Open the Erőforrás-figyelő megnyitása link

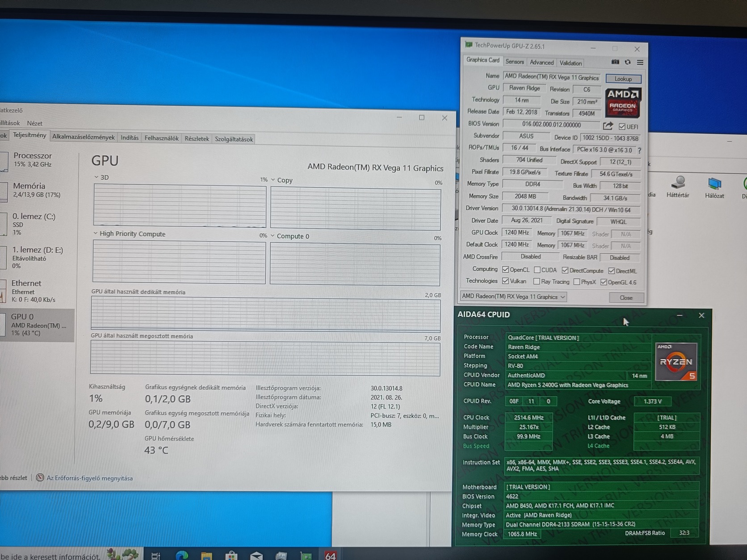[x=89, y=478]
